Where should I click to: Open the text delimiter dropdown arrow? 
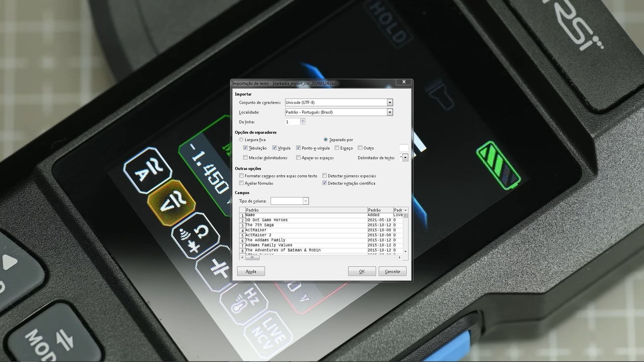[405, 158]
